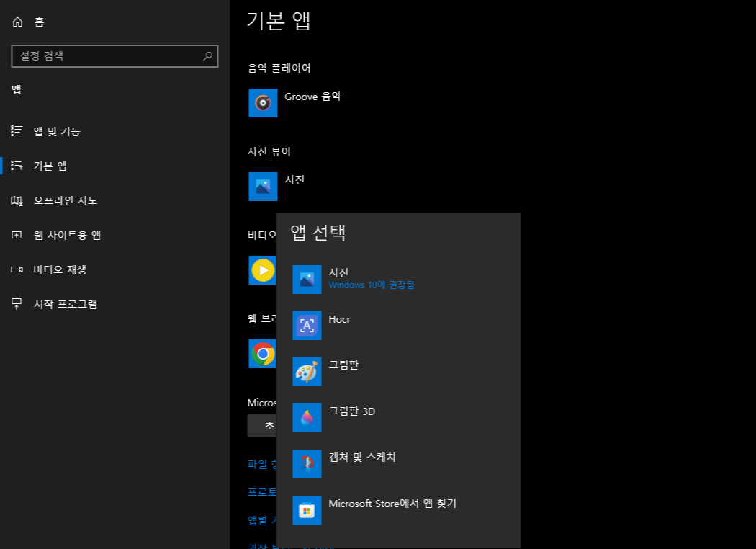The height and width of the screenshot is (549, 756).
Task: Open 파일 형식별 기본 앱 link
Action: [262, 464]
